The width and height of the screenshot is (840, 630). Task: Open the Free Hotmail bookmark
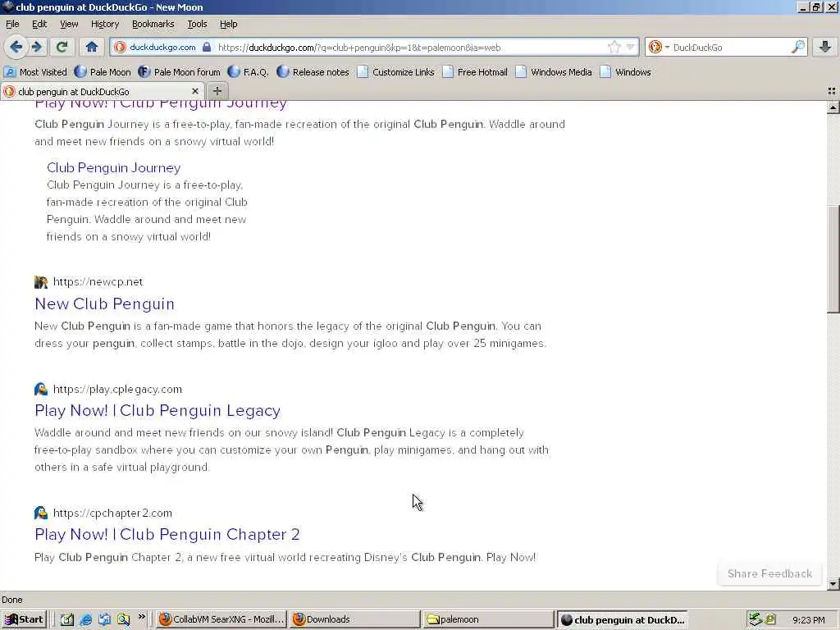pos(475,72)
